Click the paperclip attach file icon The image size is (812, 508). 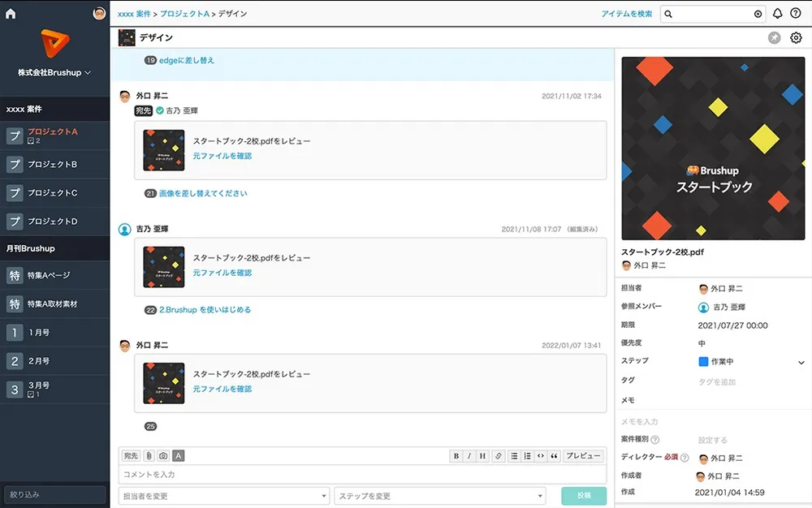point(149,456)
